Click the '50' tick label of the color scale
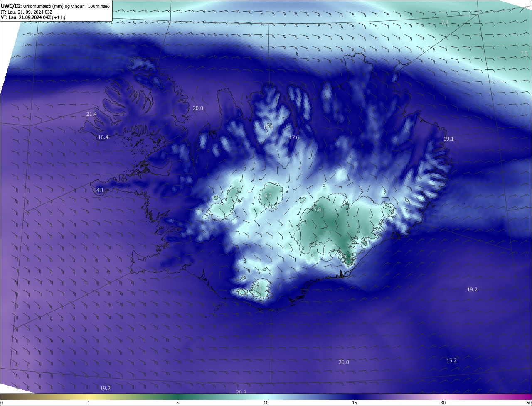532x406 pixels. pos(529,403)
